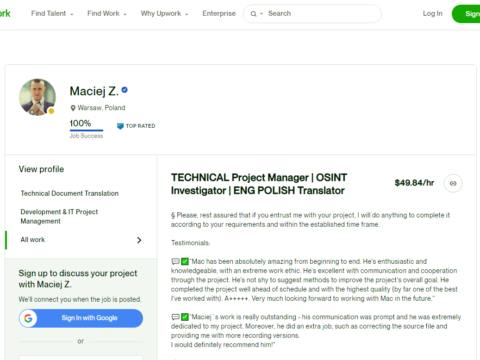
Task: Click the green Sign Up button
Action: 466,14
